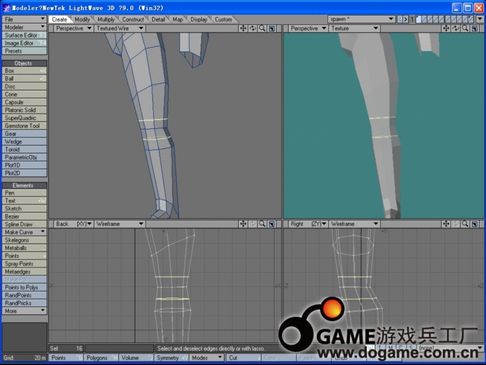The width and height of the screenshot is (486, 365).
Task: Maximize the Textured Wire perspective viewport
Action: point(272,28)
